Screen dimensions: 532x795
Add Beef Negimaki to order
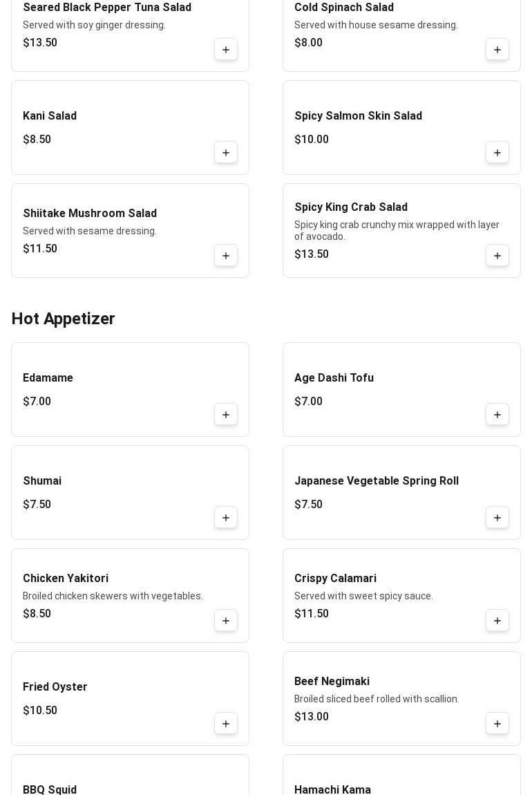(497, 724)
